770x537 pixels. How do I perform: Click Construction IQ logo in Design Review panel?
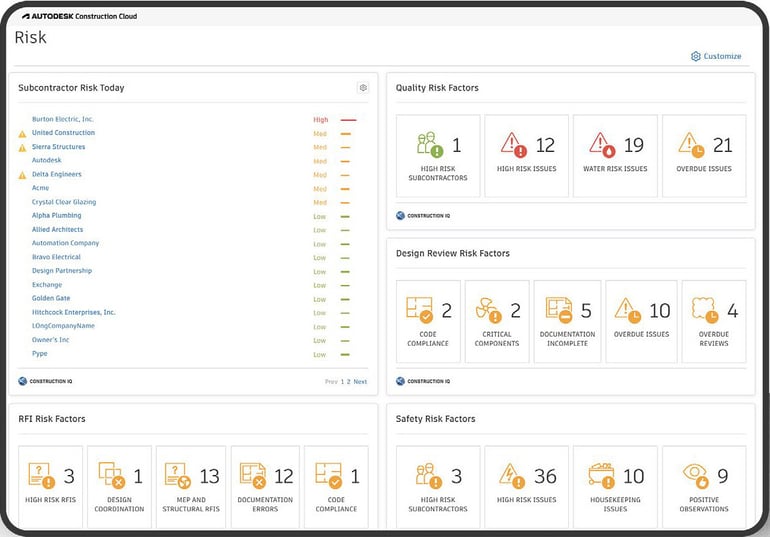[423, 381]
